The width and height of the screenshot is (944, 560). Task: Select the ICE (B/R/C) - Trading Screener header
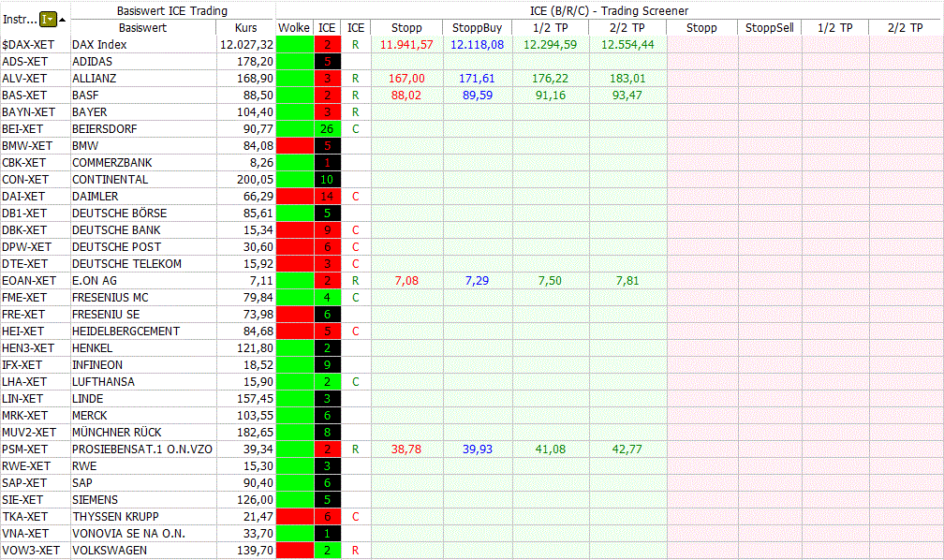tap(609, 11)
